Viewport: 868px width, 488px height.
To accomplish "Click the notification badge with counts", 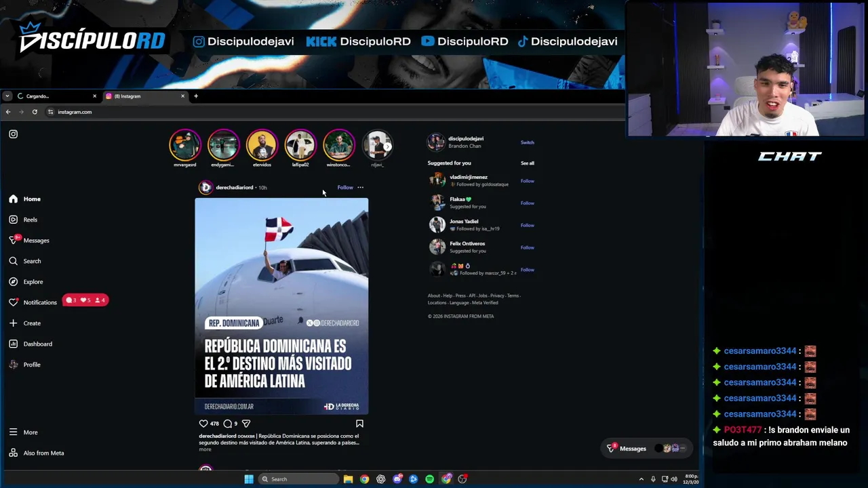I will [85, 300].
